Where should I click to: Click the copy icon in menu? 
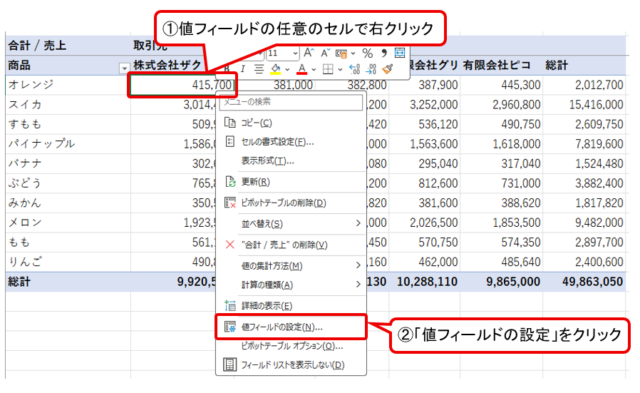tap(230, 122)
